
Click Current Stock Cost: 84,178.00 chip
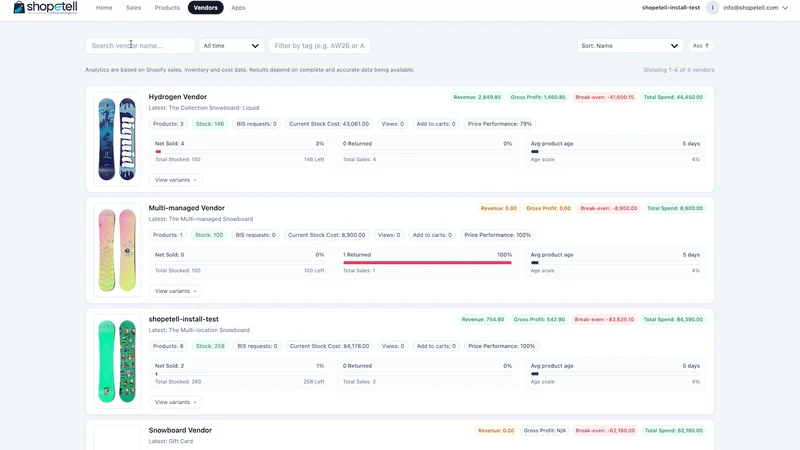[x=330, y=346]
